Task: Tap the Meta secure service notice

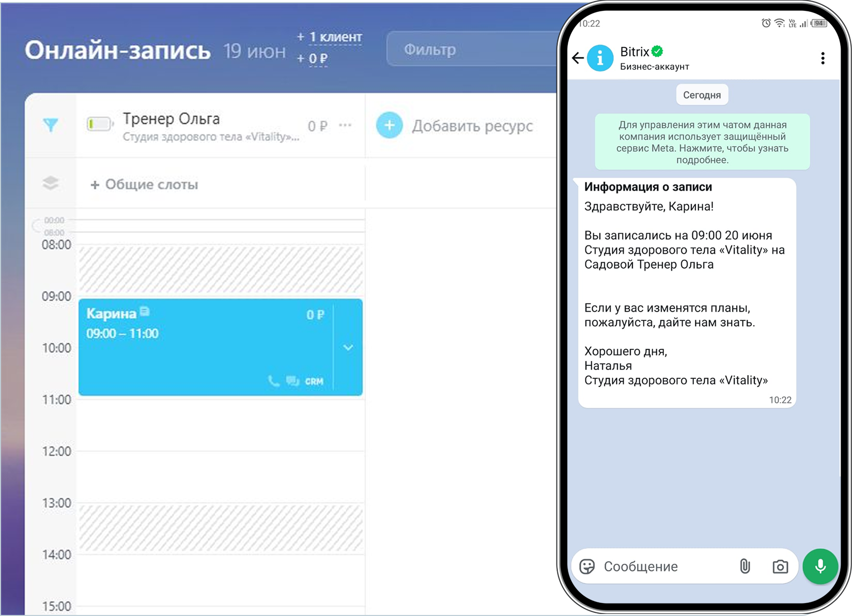Action: (x=702, y=142)
